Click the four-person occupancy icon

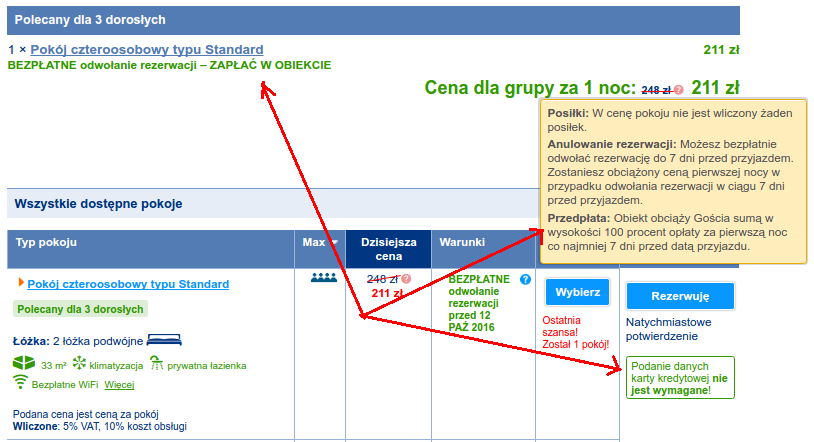click(324, 278)
